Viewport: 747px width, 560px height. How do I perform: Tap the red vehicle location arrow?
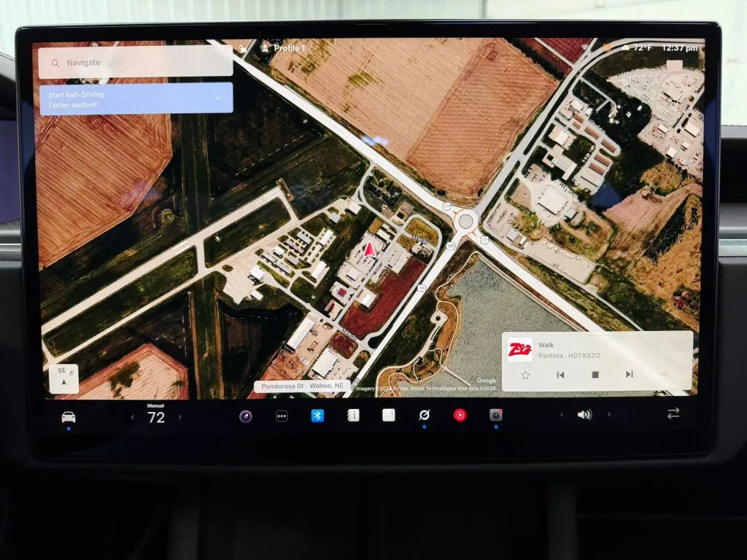point(369,249)
